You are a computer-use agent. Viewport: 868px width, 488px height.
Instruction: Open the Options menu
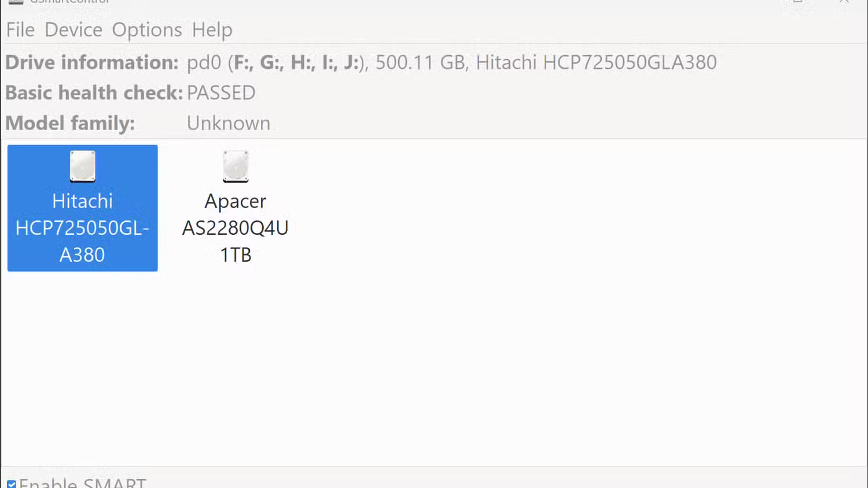(148, 29)
